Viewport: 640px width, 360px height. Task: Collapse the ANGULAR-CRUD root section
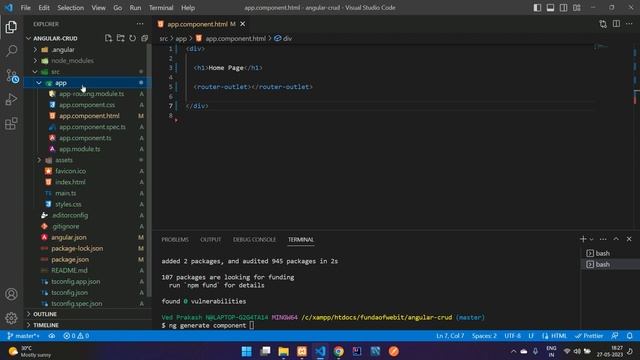pyautogui.click(x=55, y=38)
